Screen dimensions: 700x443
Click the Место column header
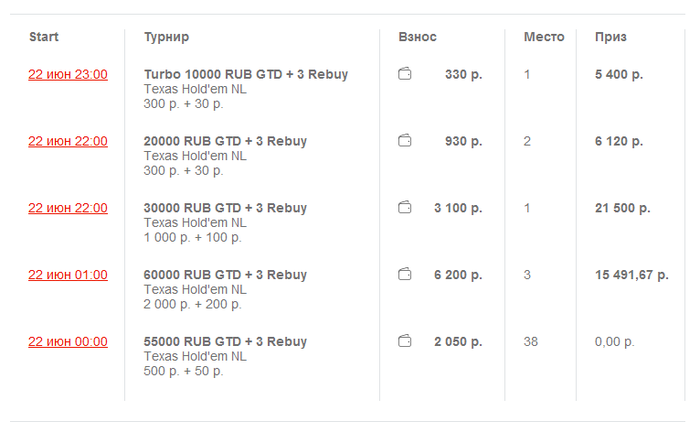pos(544,37)
